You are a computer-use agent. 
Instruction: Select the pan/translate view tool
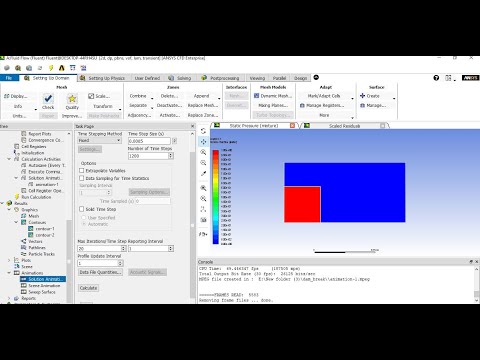(203, 142)
